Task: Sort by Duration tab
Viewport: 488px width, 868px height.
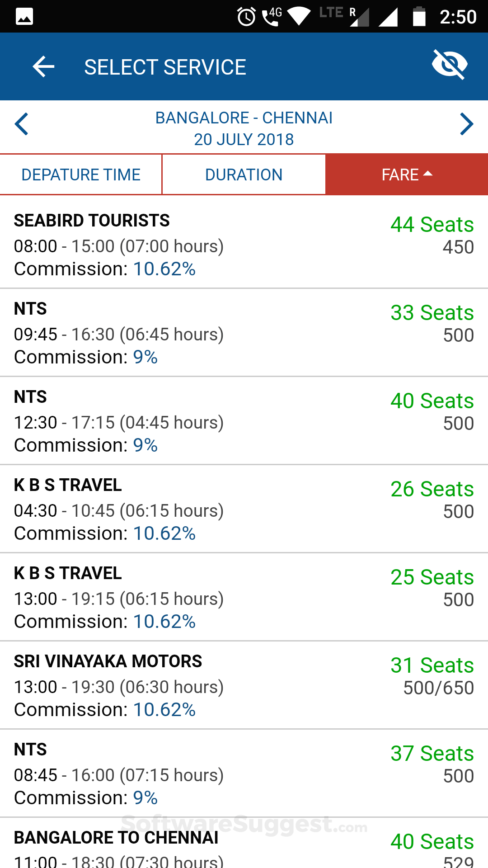Action: 244,175
